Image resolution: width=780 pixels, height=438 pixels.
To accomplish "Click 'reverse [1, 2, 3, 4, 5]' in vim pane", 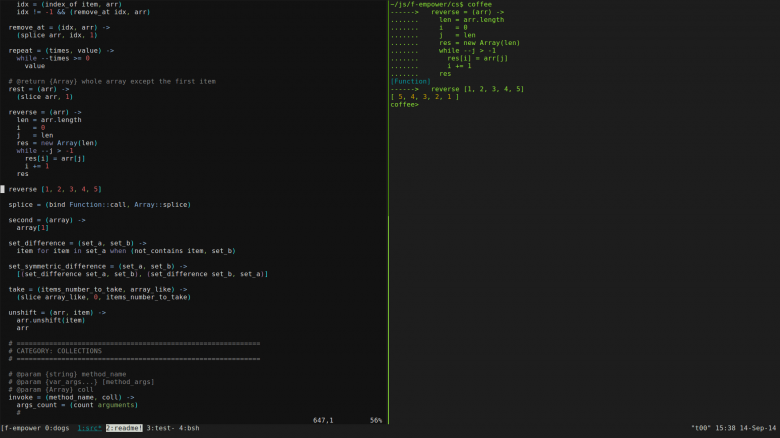I will [55, 189].
